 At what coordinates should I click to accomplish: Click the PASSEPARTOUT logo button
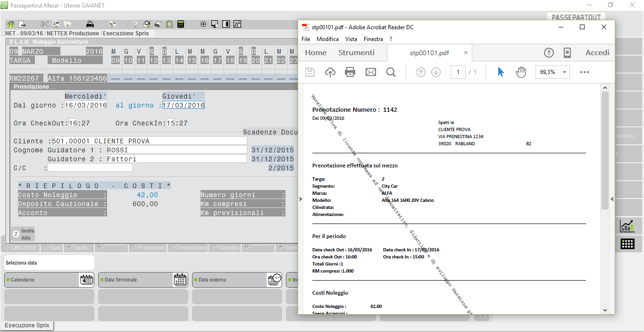pyautogui.click(x=577, y=17)
